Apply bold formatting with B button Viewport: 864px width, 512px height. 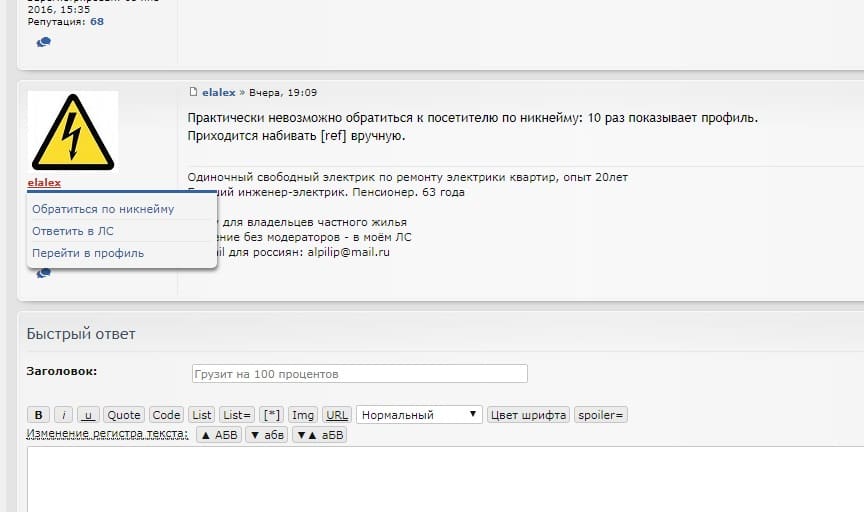point(37,415)
